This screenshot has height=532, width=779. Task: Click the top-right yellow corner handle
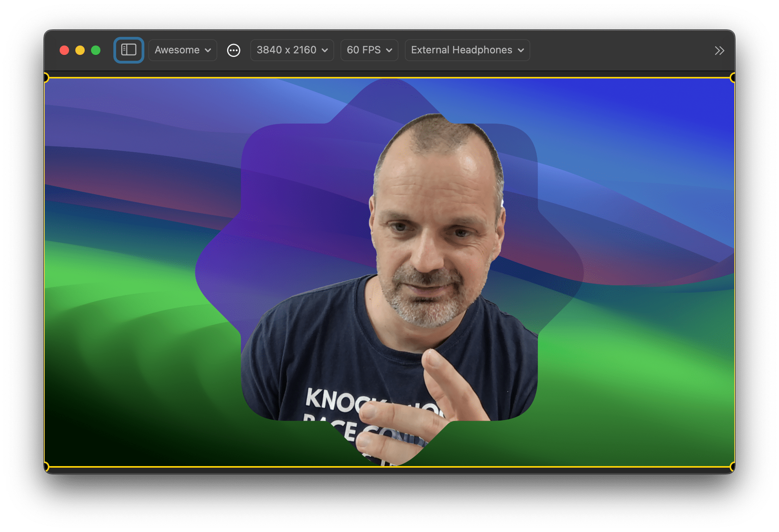click(x=733, y=78)
